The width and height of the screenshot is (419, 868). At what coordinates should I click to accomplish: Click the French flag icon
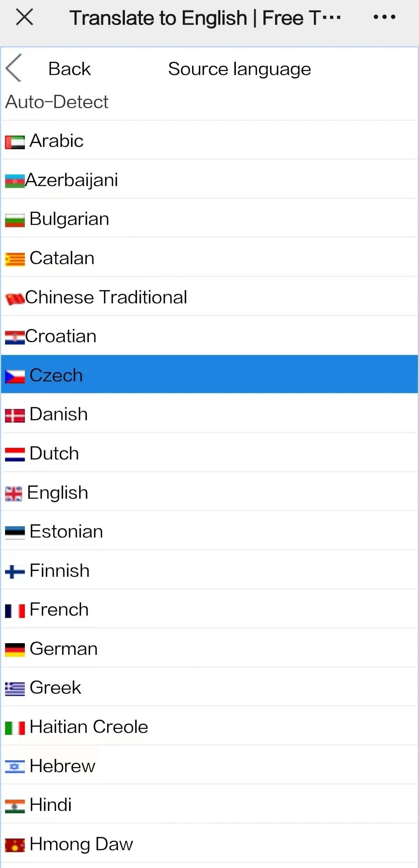tap(14, 609)
